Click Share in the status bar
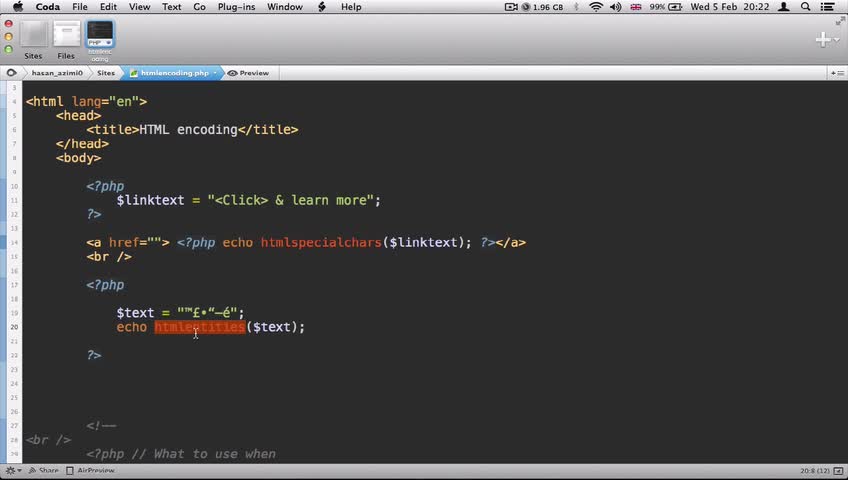The height and width of the screenshot is (480, 848). pyautogui.click(x=43, y=471)
